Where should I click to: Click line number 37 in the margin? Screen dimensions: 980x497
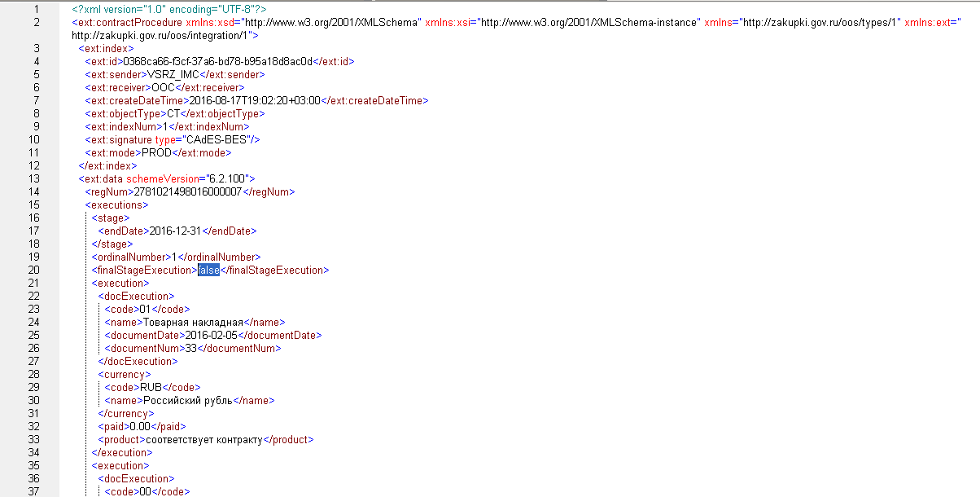(x=34, y=491)
